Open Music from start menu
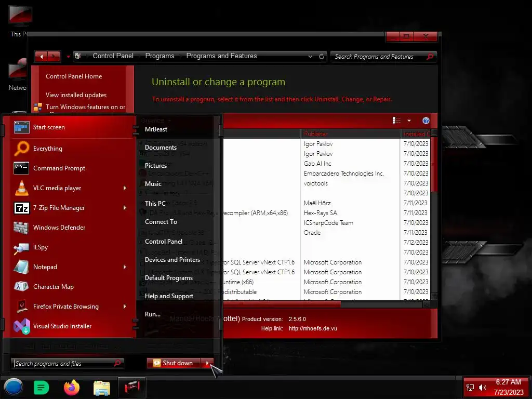 [x=153, y=184]
